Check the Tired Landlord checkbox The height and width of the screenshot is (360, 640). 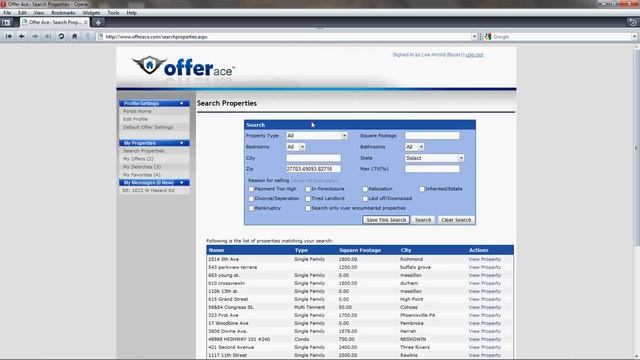[x=308, y=198]
